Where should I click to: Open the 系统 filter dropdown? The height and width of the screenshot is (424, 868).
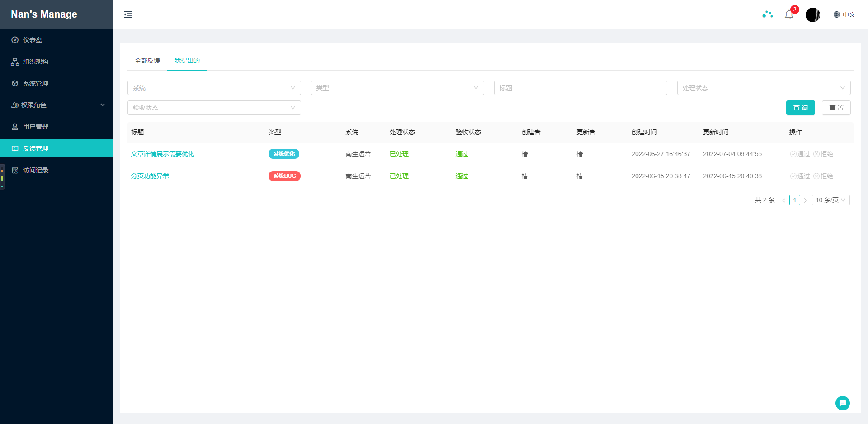(x=214, y=88)
